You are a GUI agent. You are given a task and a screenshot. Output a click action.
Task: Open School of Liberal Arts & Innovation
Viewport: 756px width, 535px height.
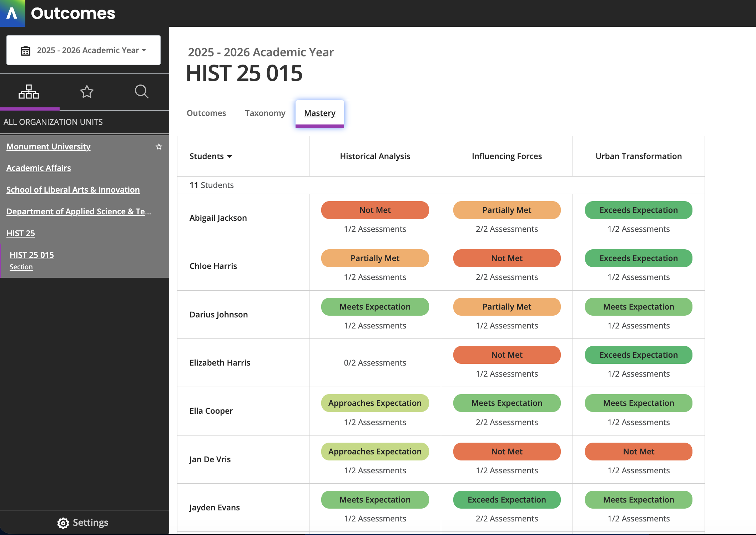point(73,190)
